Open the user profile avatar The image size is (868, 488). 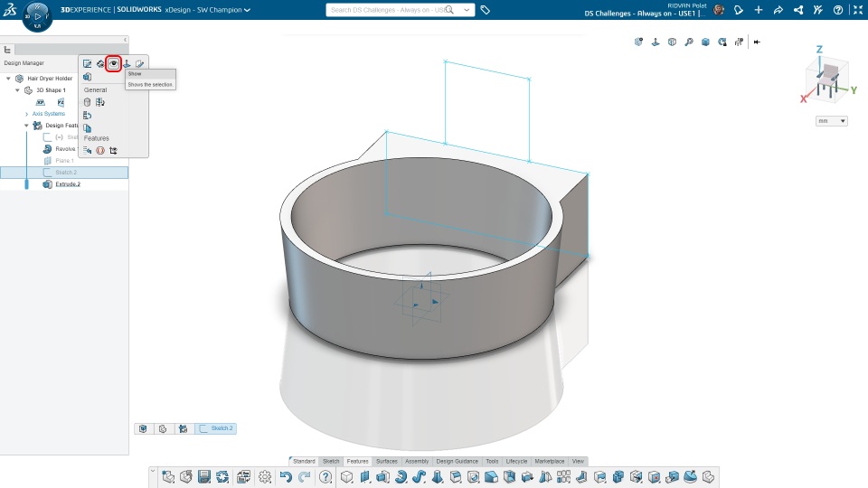(719, 10)
